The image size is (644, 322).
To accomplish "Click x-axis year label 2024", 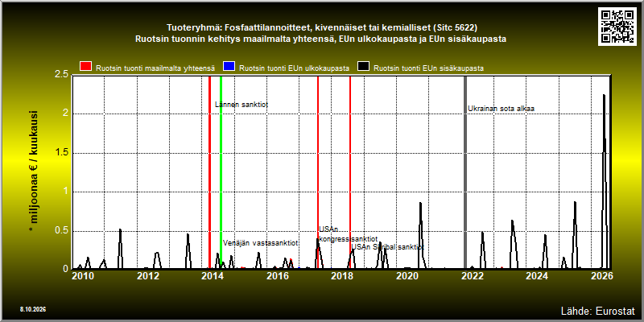I will click(x=537, y=276).
